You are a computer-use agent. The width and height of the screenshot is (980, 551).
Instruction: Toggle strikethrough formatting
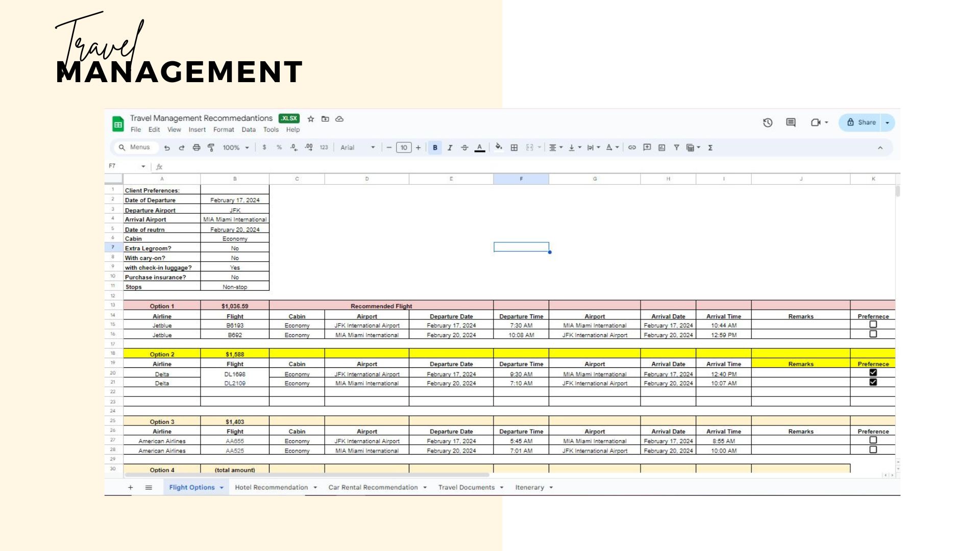[x=464, y=147]
